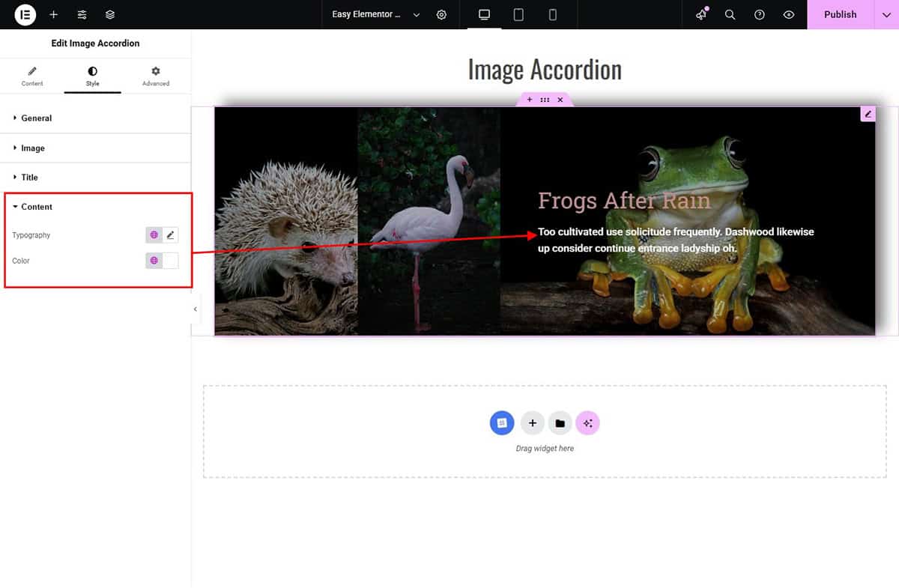
Task: Open the Color picker swatch
Action: 171,261
